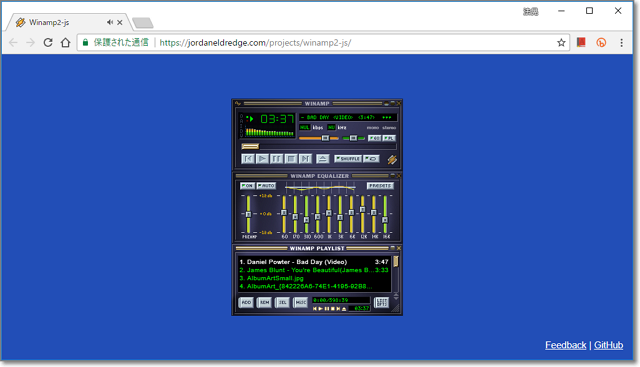Toggle the Shuffle button
Image resolution: width=640 pixels, height=367 pixels.
(348, 159)
